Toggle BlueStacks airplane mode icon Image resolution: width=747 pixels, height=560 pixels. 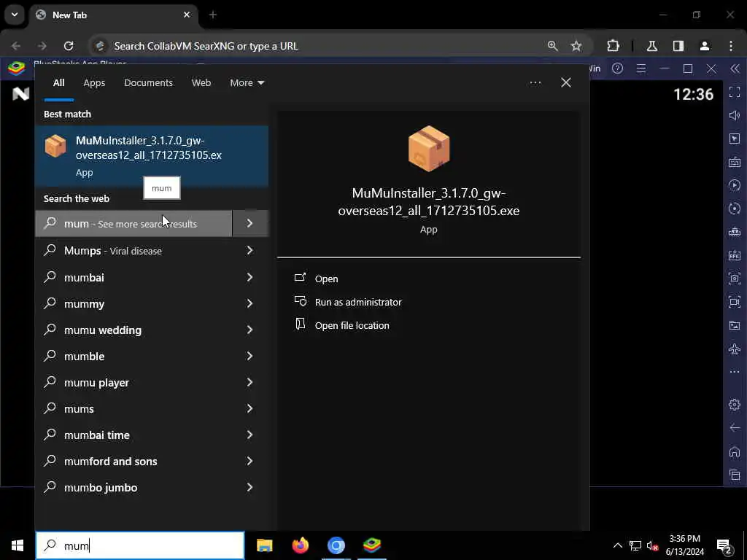coord(735,349)
